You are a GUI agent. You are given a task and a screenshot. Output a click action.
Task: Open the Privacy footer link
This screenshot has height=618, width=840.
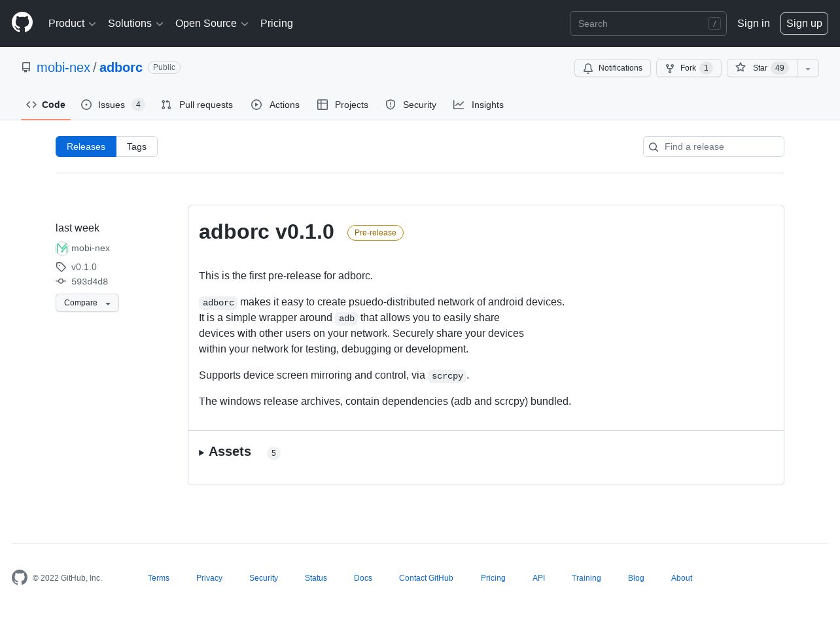[x=209, y=578]
